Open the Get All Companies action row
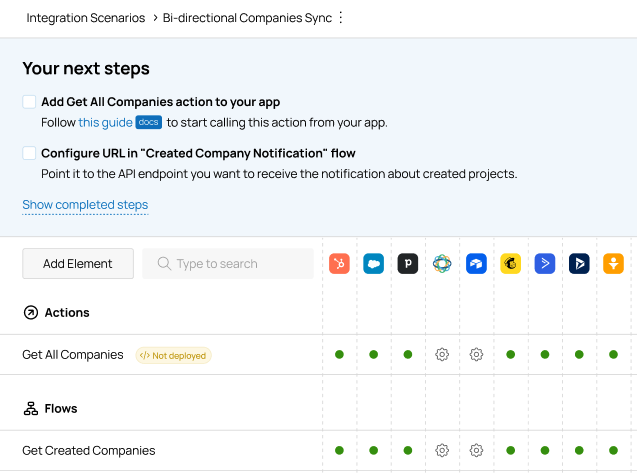Screen dimensions: 637x473 73,355
